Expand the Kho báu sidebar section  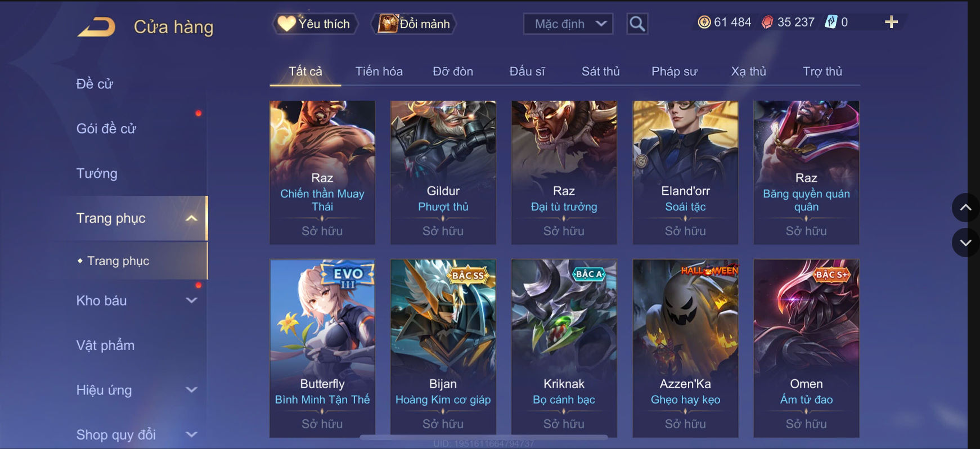click(x=191, y=300)
